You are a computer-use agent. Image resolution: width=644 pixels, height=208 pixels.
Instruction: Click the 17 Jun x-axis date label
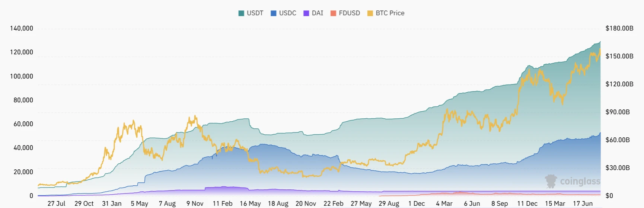(583, 204)
